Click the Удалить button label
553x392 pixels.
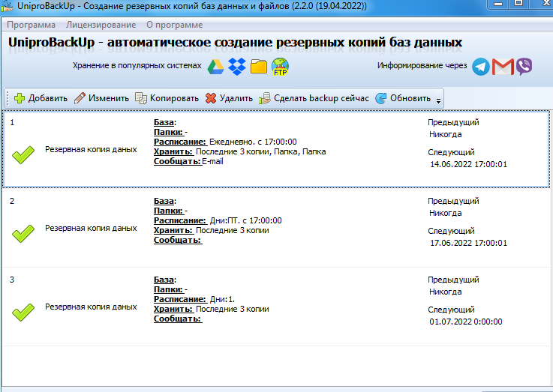click(x=236, y=98)
